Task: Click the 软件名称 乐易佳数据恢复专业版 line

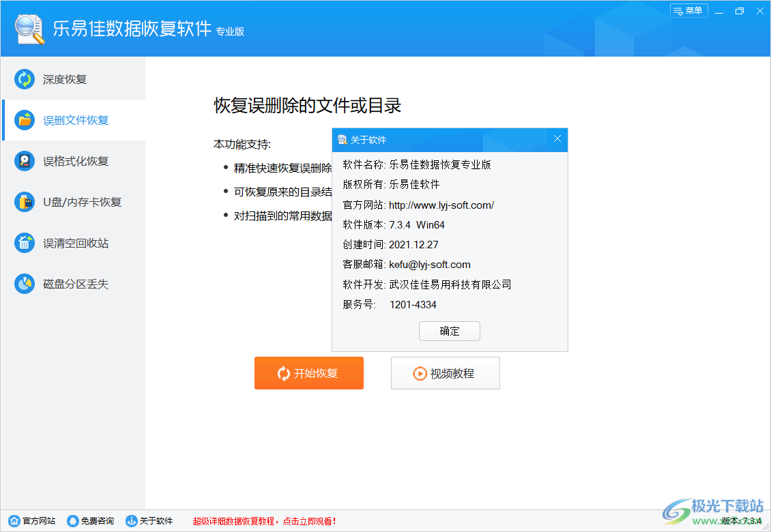Action: 417,164
